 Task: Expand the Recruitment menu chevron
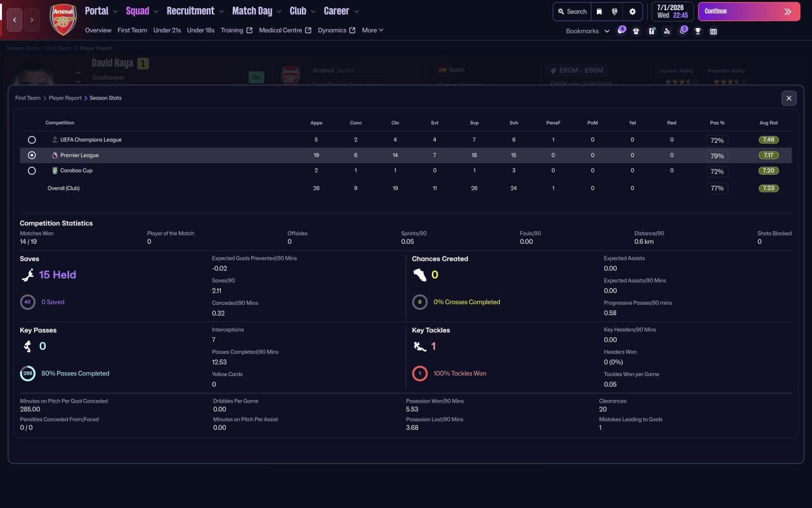(221, 11)
